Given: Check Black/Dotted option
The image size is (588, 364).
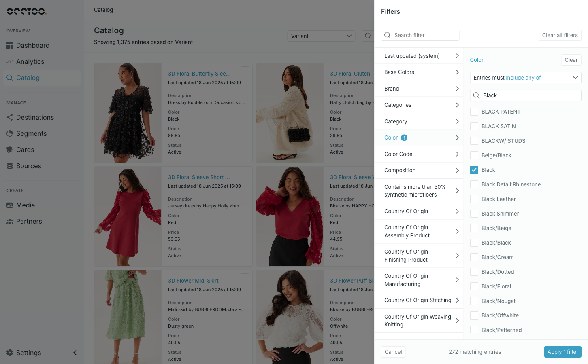Looking at the screenshot, I should [474, 272].
